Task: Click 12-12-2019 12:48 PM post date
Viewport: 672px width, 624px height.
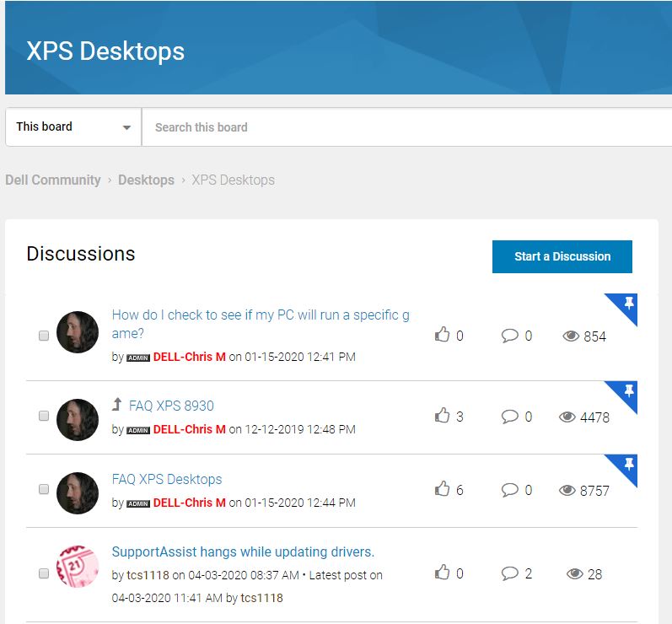Action: point(300,429)
